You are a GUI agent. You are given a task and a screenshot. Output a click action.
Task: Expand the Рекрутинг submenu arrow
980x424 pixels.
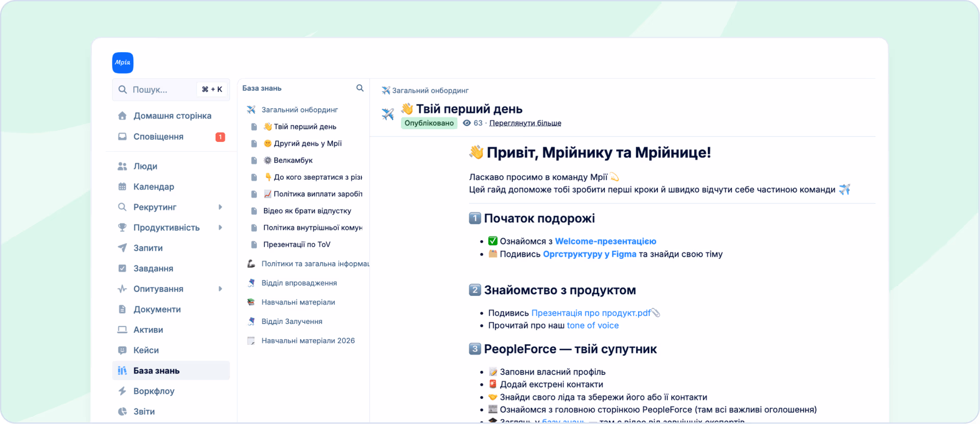point(220,207)
